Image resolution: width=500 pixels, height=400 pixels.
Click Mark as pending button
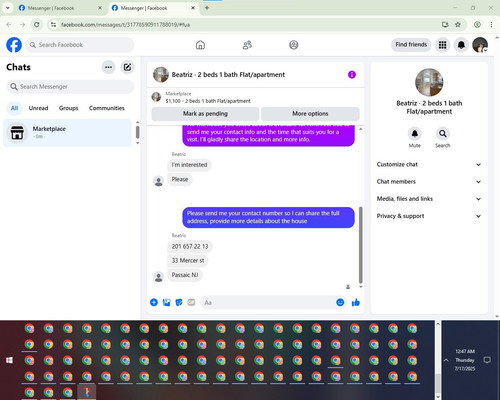[205, 114]
